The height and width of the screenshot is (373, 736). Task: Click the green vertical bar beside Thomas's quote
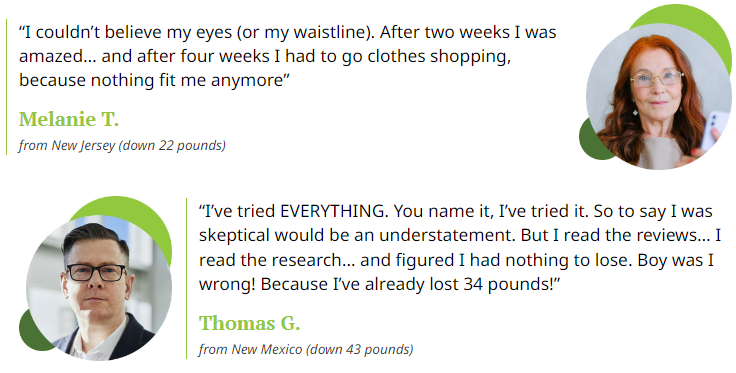186,278
